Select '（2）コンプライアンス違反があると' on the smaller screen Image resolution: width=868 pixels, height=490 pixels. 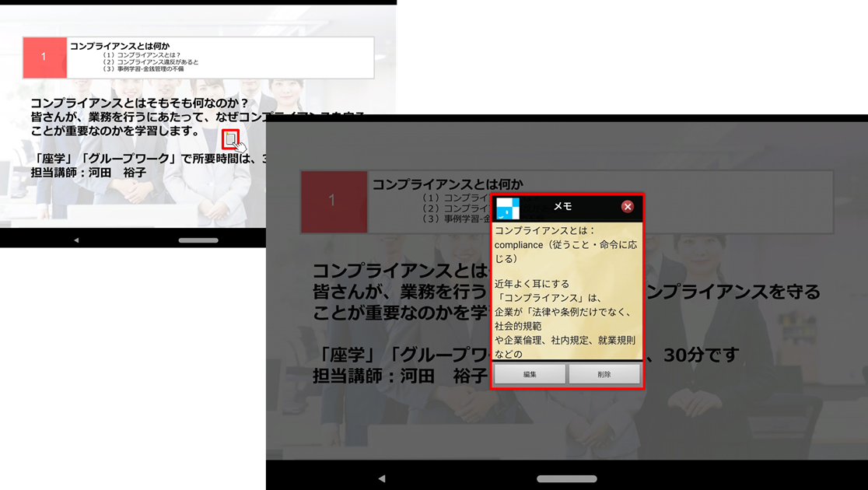tap(149, 62)
